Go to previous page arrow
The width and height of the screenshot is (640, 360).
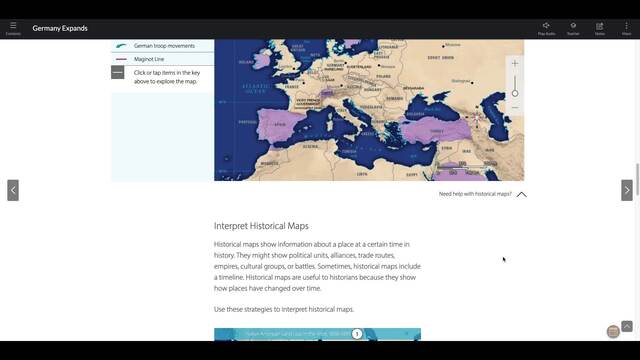(x=13, y=190)
